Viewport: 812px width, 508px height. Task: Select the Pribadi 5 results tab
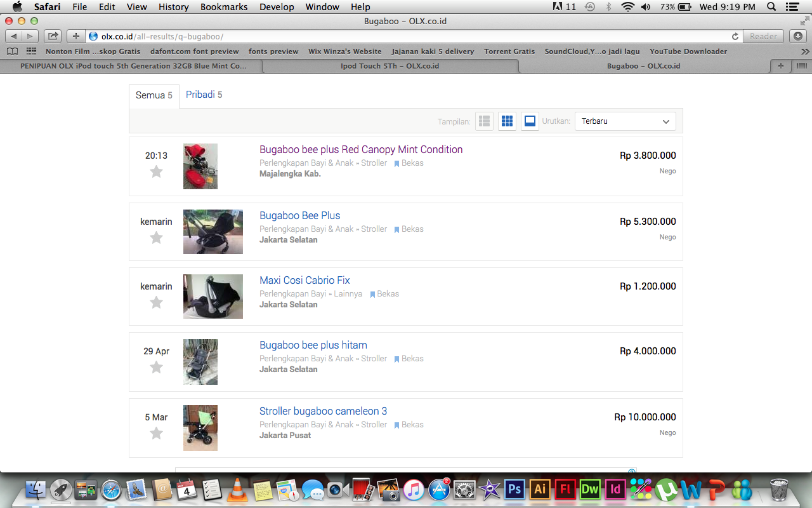pos(204,95)
